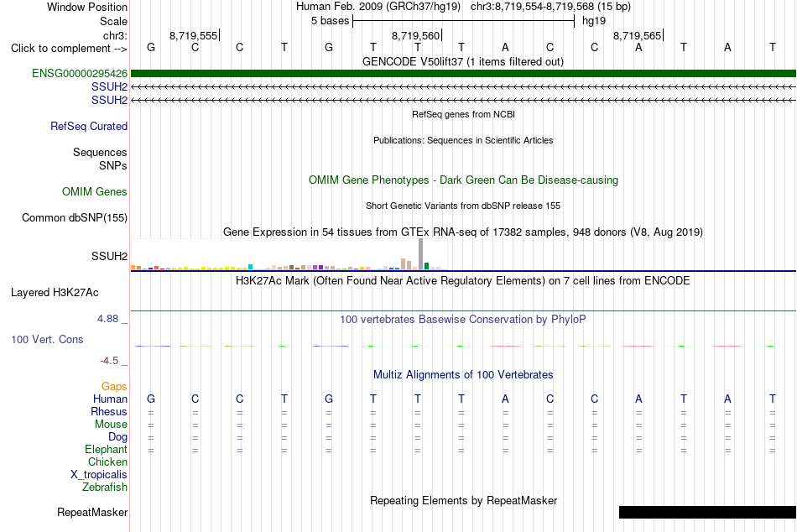The image size is (797, 532).
Task: Select the black RepeatMasker repeat block
Action: [x=707, y=512]
